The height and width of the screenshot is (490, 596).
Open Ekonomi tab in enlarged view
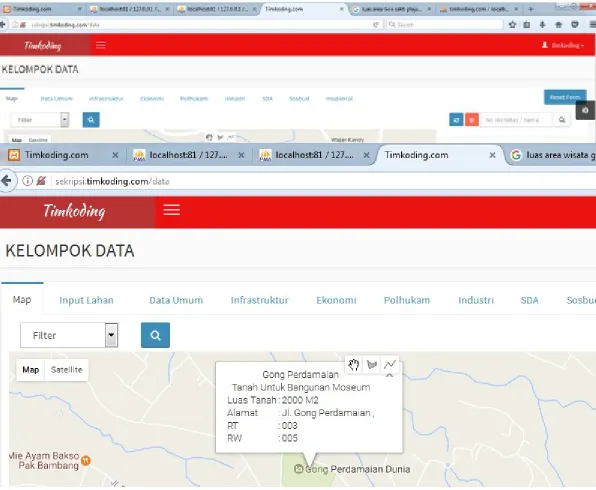click(336, 300)
